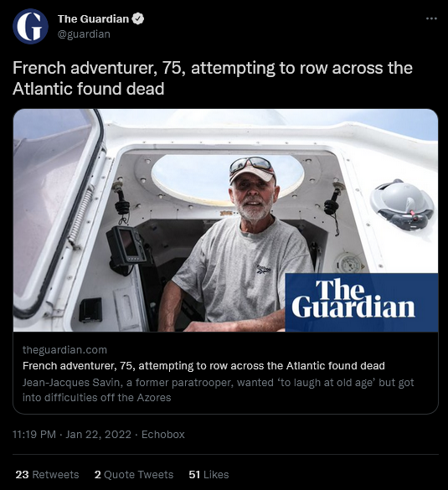Click the Jean-Jacques Savin card description
The image size is (448, 490).
click(218, 390)
